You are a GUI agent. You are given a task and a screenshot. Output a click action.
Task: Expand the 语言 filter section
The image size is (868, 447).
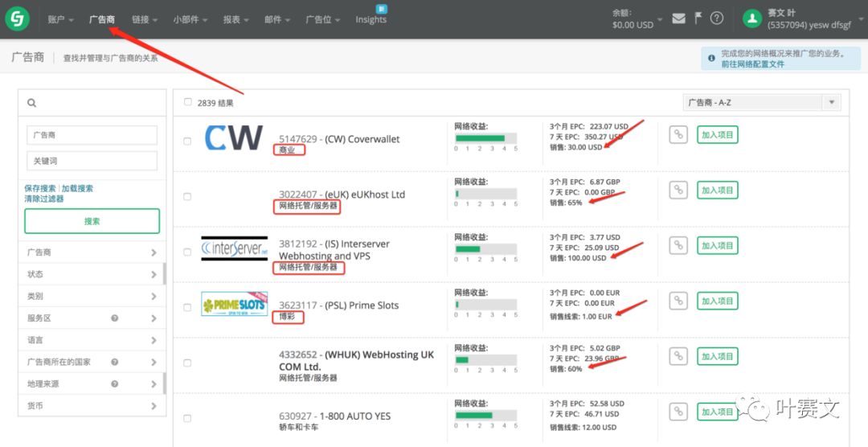[92, 340]
